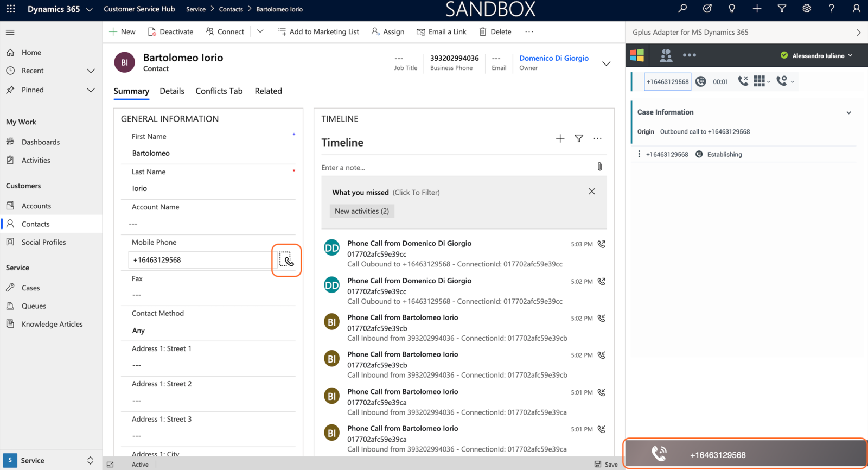
Task: Collapse the Gplus Adapter panel arrow
Action: click(859, 32)
